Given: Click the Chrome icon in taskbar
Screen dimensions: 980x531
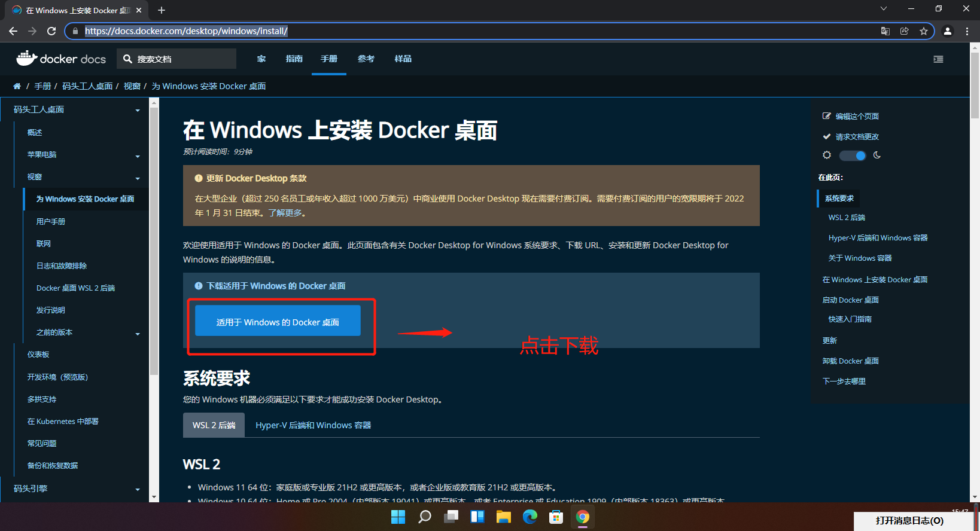Looking at the screenshot, I should [583, 517].
